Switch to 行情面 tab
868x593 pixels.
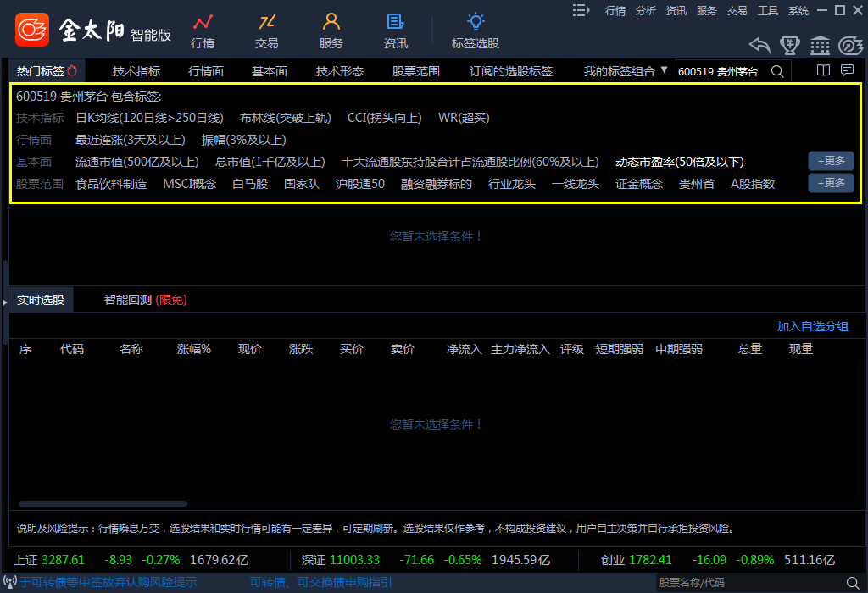coord(205,71)
